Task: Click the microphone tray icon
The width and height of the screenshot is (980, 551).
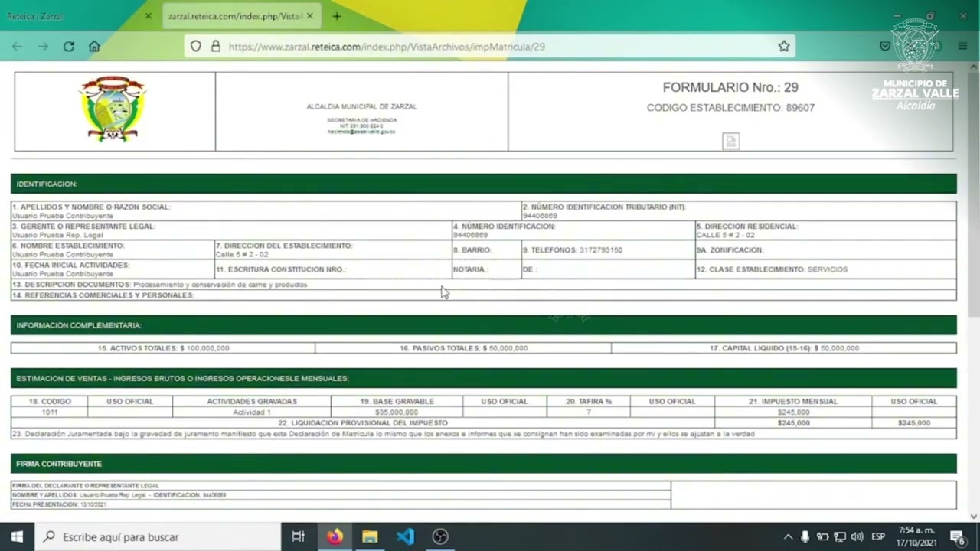Action: tap(805, 536)
